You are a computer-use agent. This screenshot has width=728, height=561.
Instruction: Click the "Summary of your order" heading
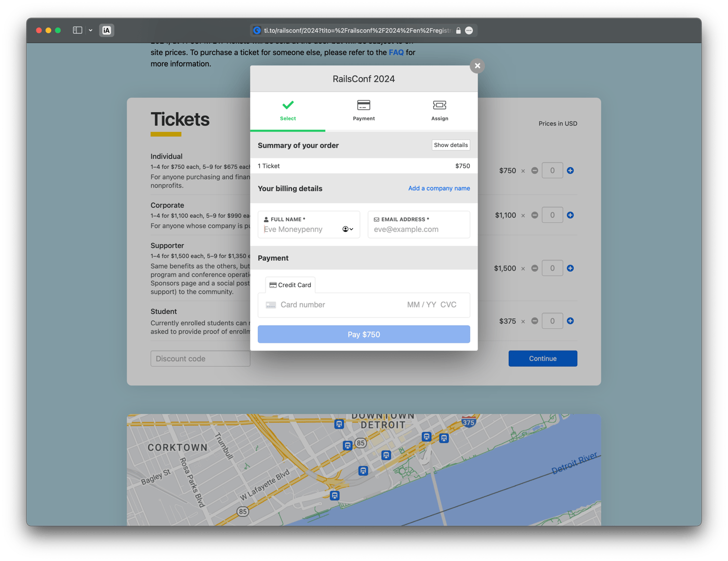[298, 145]
